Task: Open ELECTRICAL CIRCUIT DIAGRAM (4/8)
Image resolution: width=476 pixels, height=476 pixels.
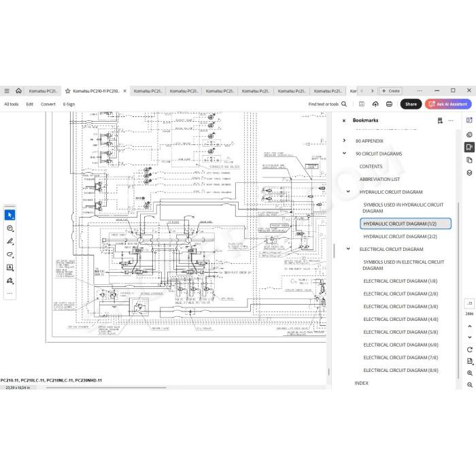Action: 401,319
